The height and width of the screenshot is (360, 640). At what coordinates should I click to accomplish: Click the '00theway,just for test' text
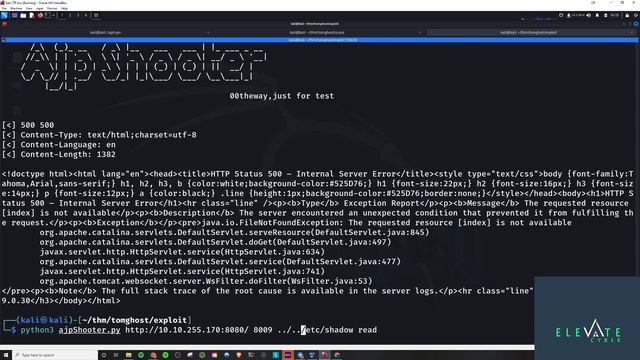point(282,96)
